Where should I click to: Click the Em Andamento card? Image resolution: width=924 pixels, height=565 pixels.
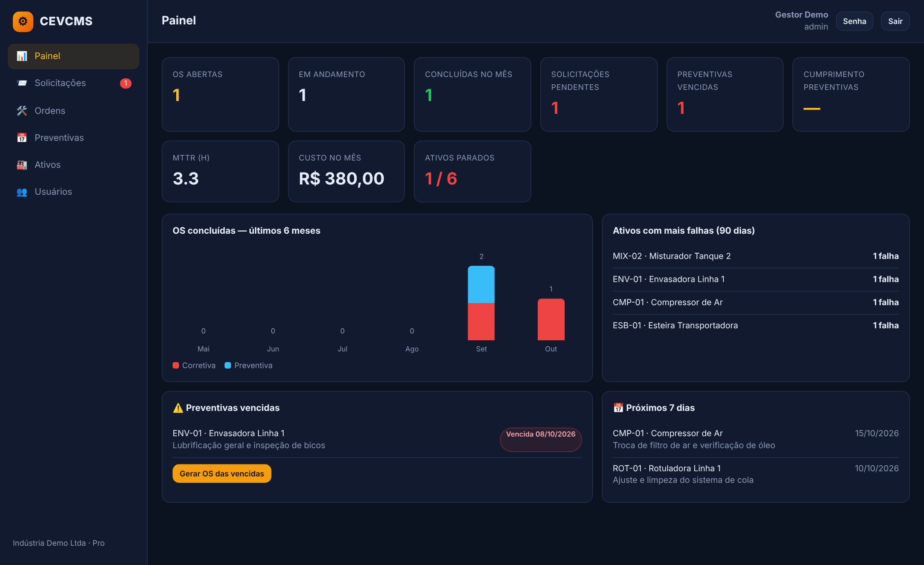click(x=346, y=95)
